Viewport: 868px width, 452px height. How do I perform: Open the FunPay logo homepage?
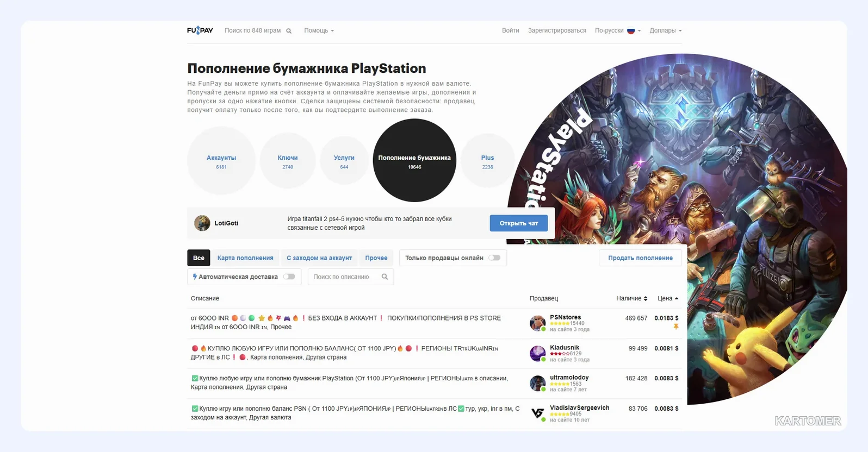coord(200,30)
